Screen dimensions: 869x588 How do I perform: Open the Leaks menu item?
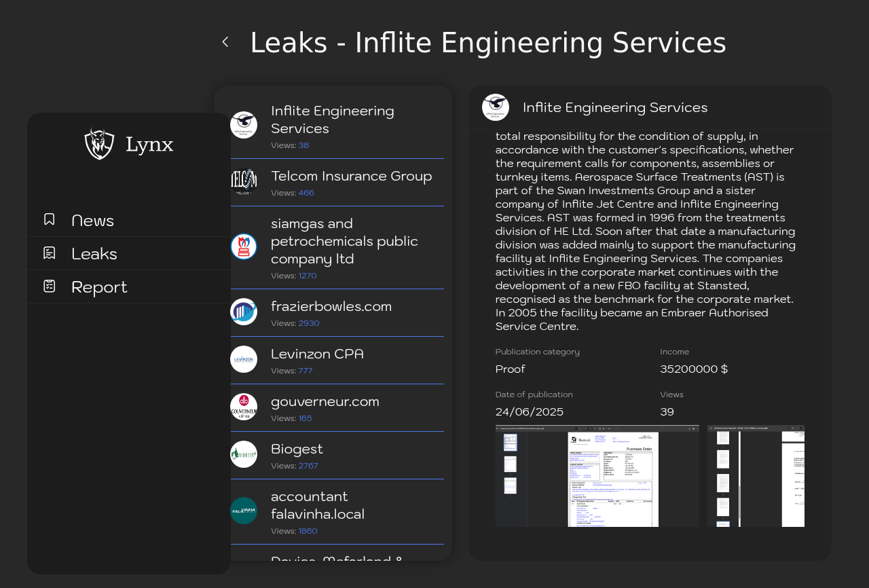pyautogui.click(x=129, y=253)
